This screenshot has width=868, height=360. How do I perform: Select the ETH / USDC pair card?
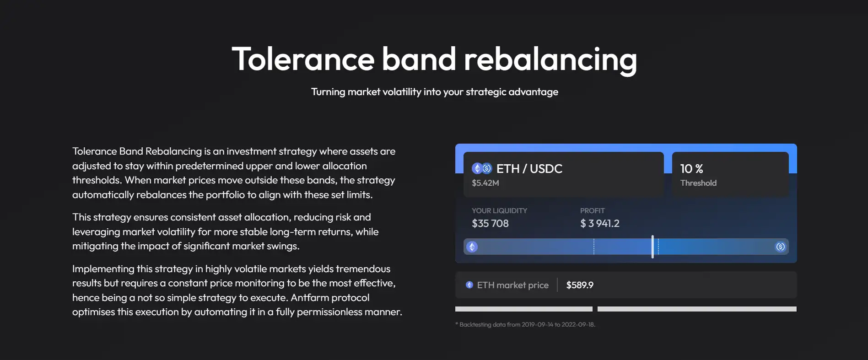click(x=563, y=175)
